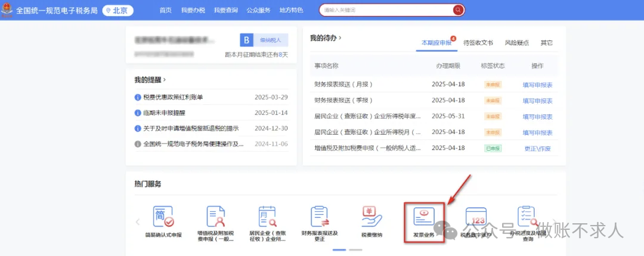Click the 全国统一规范电子税务局 site title
644x256 pixels.
pyautogui.click(x=57, y=10)
